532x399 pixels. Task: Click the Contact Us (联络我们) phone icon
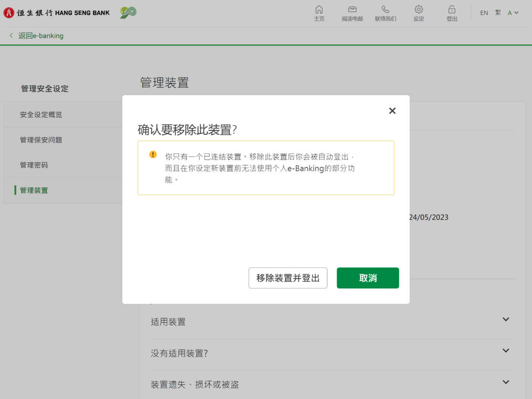click(x=385, y=10)
